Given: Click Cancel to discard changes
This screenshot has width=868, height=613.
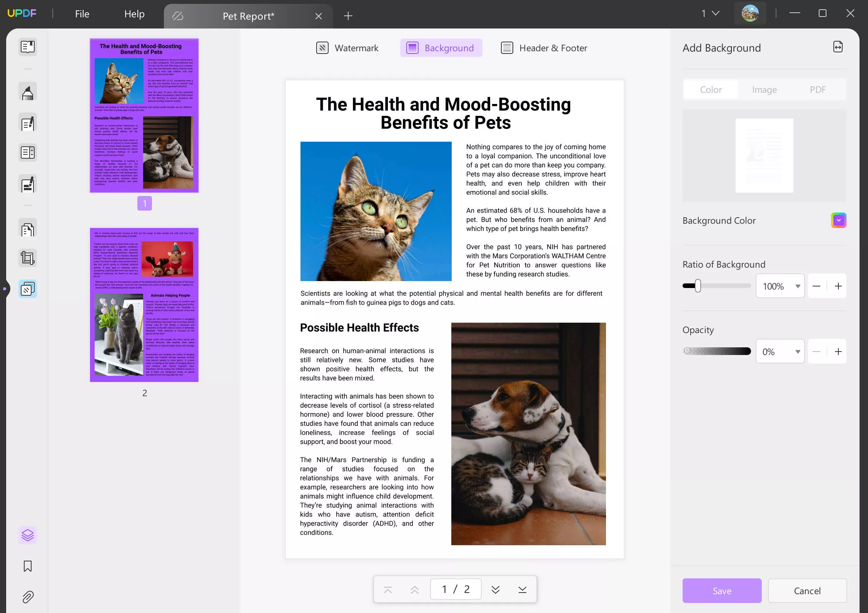Looking at the screenshot, I should 808,590.
